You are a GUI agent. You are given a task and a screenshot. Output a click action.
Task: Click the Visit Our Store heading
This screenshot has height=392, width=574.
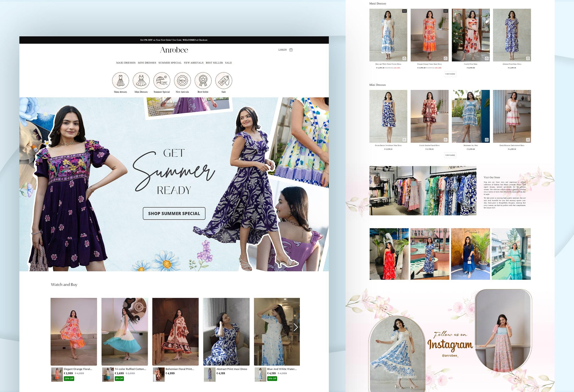[x=492, y=177]
